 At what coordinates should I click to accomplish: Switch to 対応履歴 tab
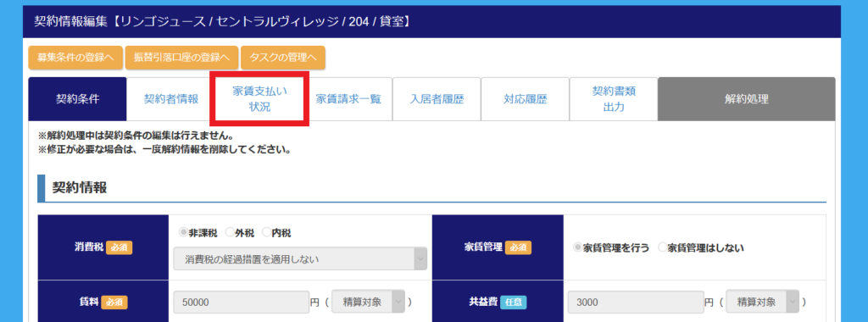point(526,99)
